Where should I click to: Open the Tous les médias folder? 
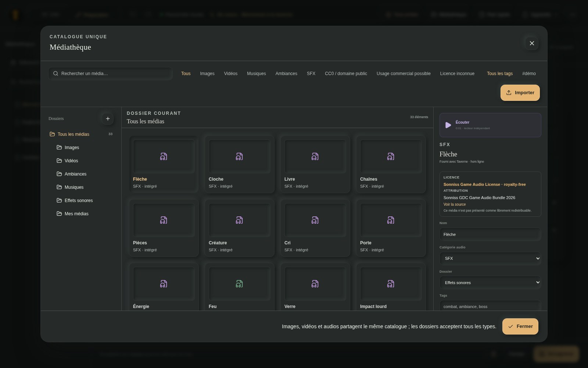[x=81, y=134]
